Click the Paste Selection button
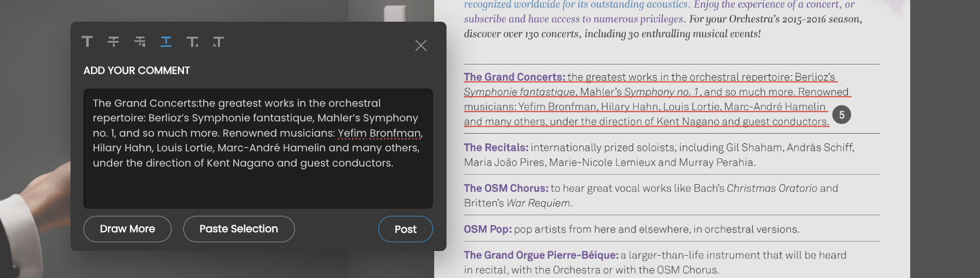The image size is (980, 278). (x=239, y=229)
